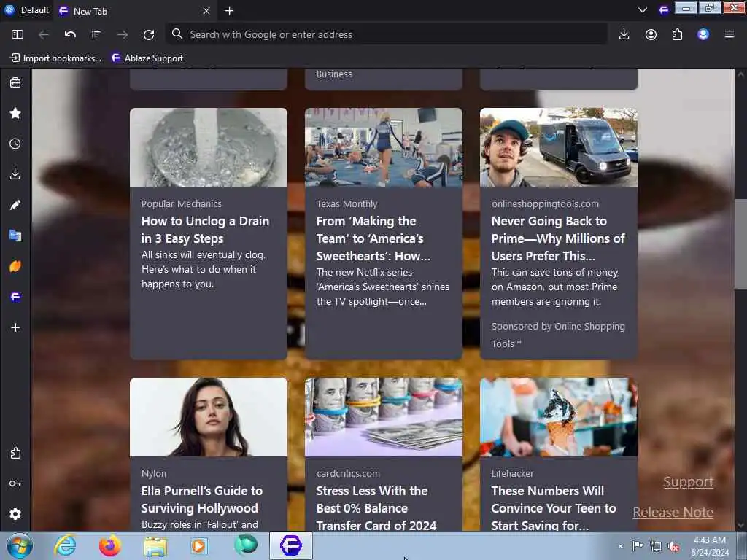Click the Action Center flag tray icon
This screenshot has width=747, height=560.
pos(638,546)
